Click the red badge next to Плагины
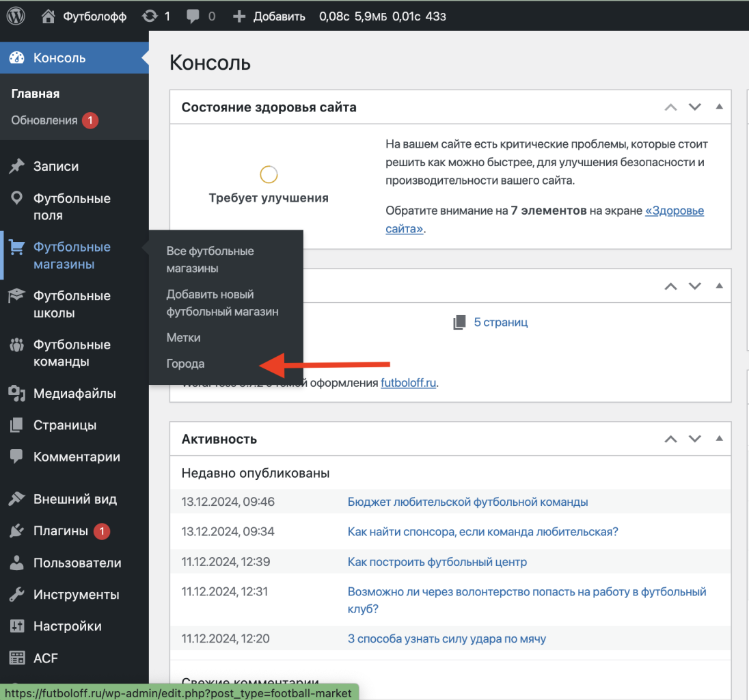Image resolution: width=749 pixels, height=700 pixels. pyautogui.click(x=102, y=531)
